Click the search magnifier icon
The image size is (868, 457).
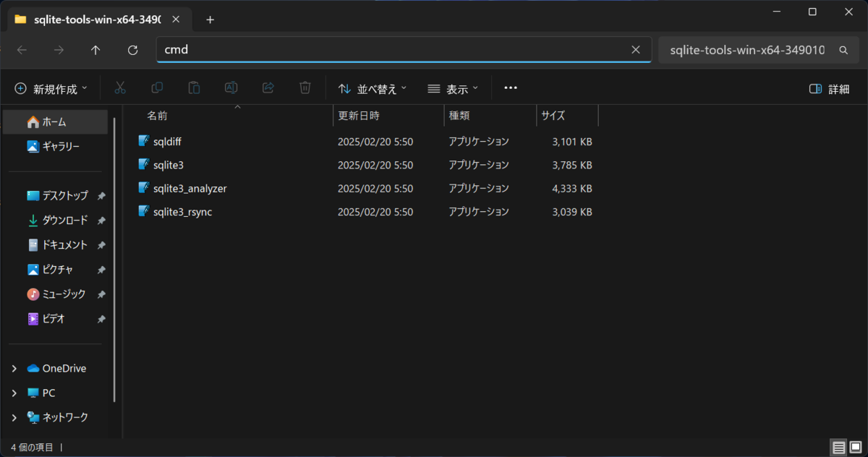coord(843,51)
